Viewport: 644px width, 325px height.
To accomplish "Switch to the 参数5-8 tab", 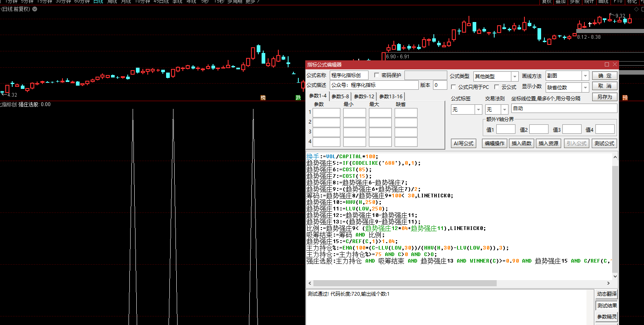I will click(340, 97).
